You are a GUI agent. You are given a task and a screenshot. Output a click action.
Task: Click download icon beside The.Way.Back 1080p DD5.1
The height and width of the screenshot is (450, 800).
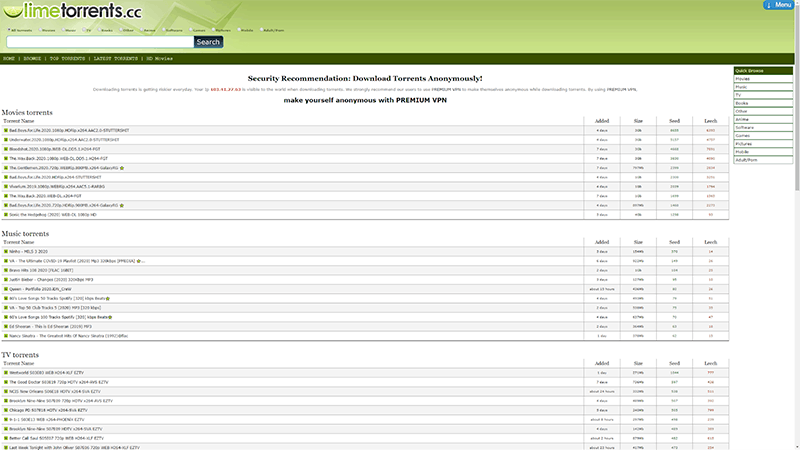(x=6, y=159)
